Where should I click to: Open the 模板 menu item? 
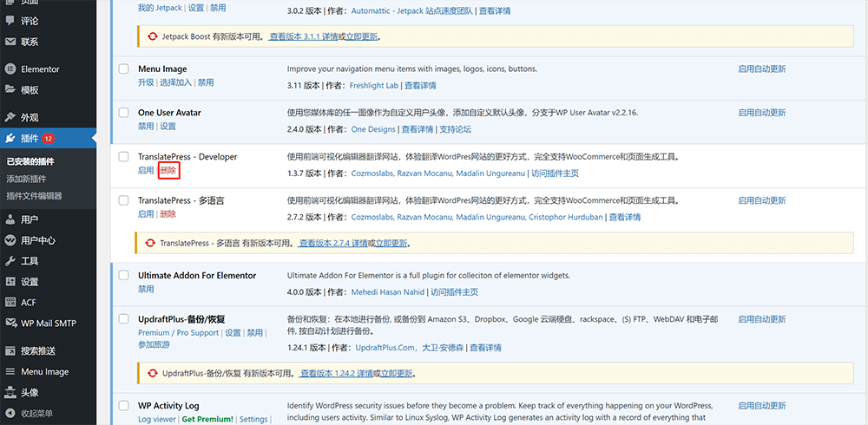click(x=30, y=89)
